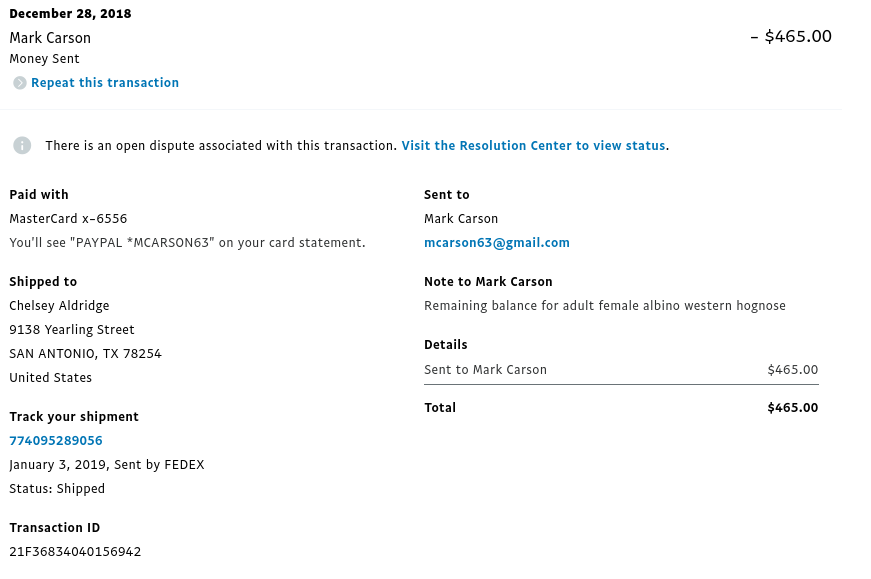
Task: Click the recipient name Chelsey Aldridge
Action: coord(59,306)
